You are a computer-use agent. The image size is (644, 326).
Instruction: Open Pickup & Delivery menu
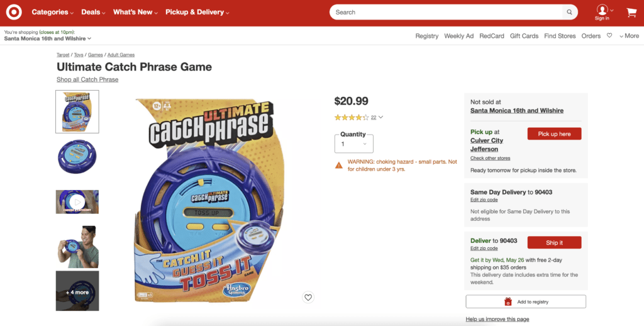pyautogui.click(x=197, y=12)
